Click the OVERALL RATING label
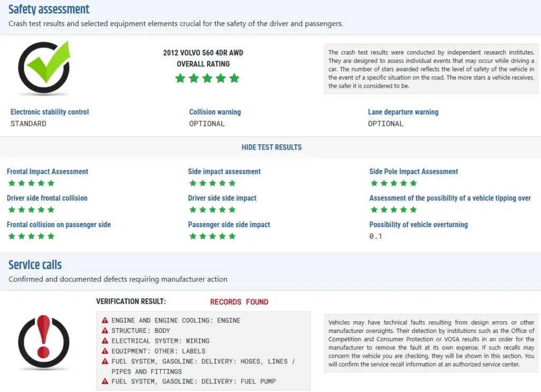Image resolution: width=541 pixels, height=392 pixels. (x=203, y=64)
